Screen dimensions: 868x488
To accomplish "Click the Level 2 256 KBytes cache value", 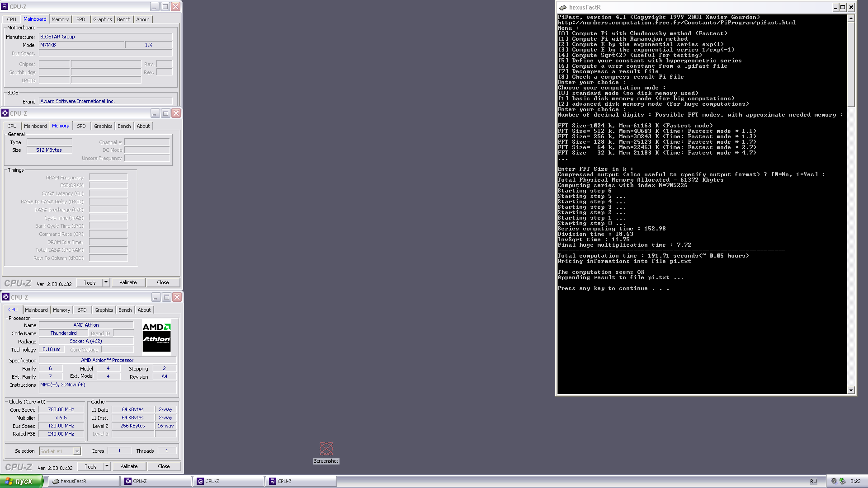I will coord(132,426).
